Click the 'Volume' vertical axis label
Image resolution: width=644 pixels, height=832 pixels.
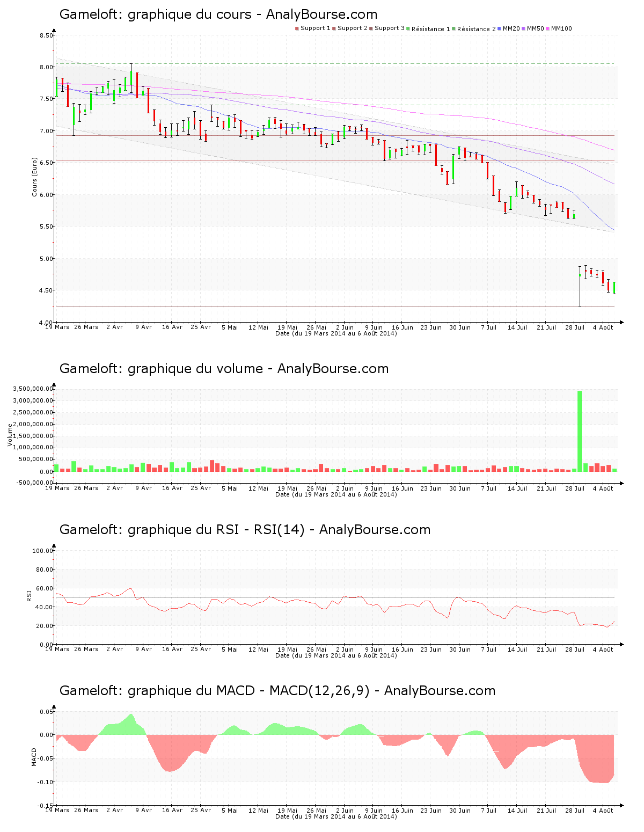[x=10, y=435]
